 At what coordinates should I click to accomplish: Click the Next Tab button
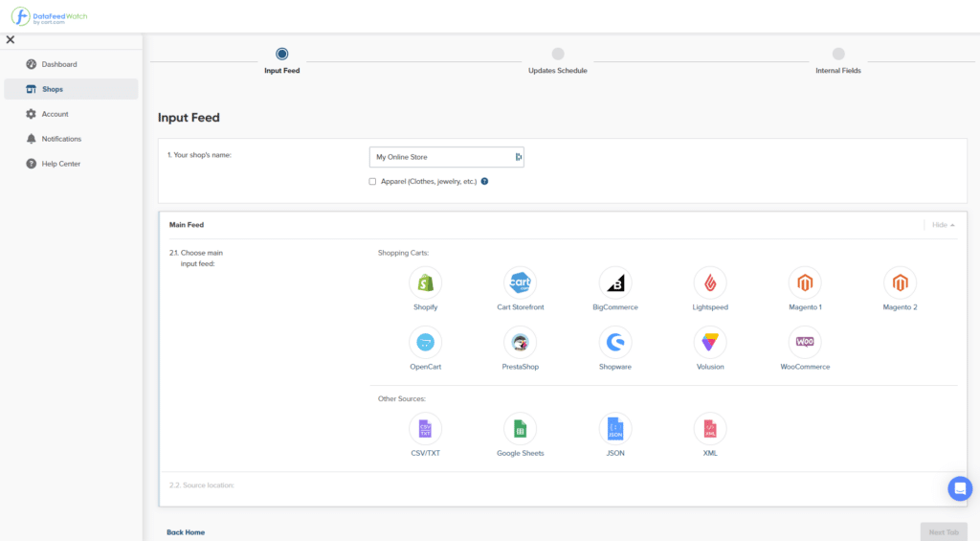pos(944,532)
